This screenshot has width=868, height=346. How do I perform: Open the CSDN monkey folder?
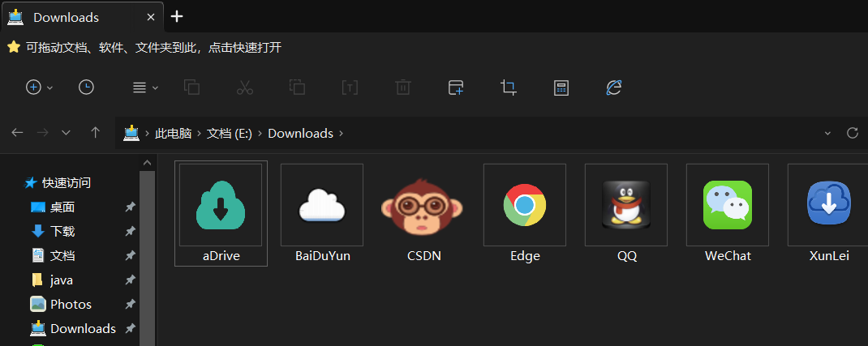pyautogui.click(x=423, y=213)
